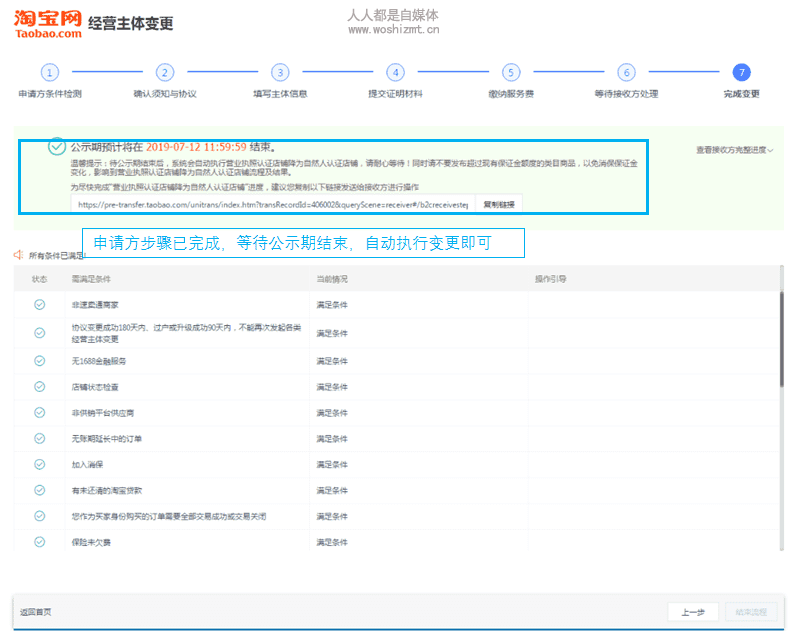Click the 上一步 button
The image size is (788, 631).
[693, 612]
